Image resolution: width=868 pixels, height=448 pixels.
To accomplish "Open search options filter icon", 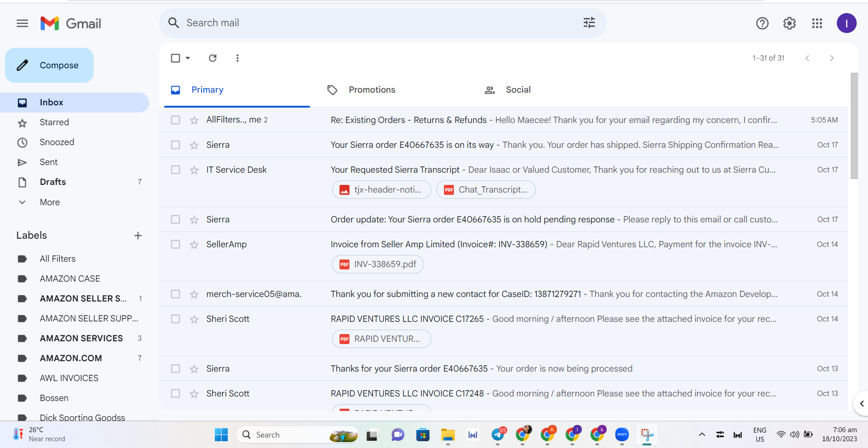I will [x=589, y=23].
